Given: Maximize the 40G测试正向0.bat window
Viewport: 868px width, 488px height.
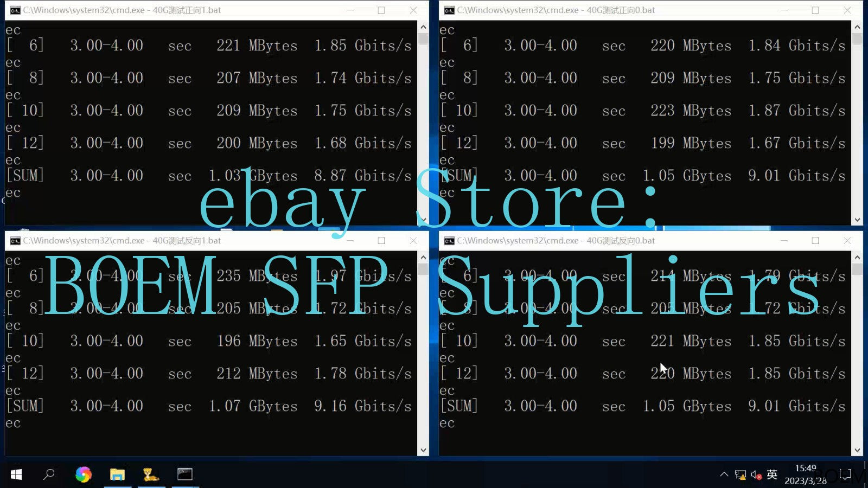Looking at the screenshot, I should click(x=815, y=10).
